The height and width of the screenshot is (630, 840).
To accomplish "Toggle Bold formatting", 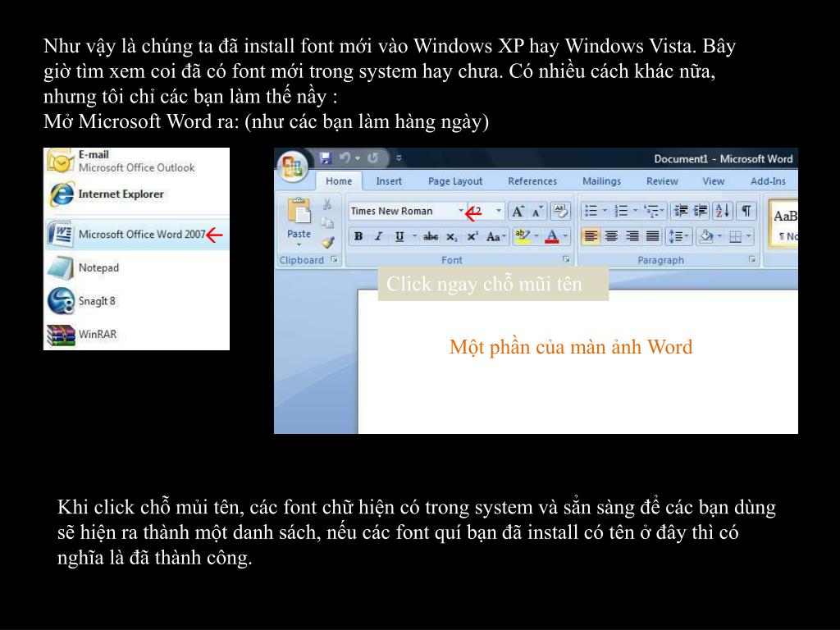I will click(358, 236).
